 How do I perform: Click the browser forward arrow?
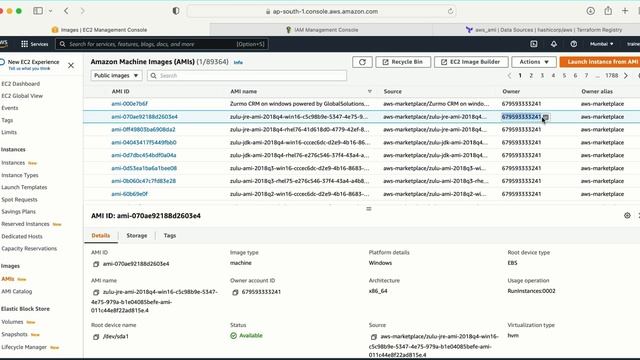(82, 11)
